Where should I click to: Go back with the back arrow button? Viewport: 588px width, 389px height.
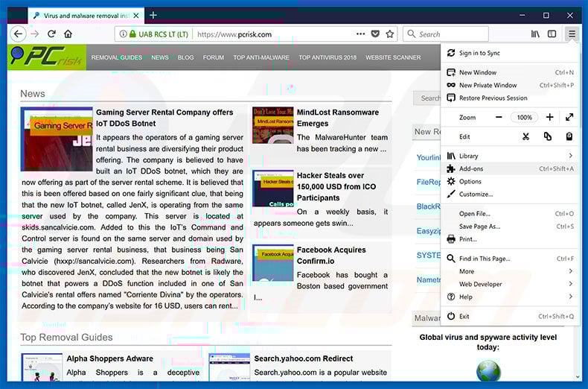click(18, 34)
